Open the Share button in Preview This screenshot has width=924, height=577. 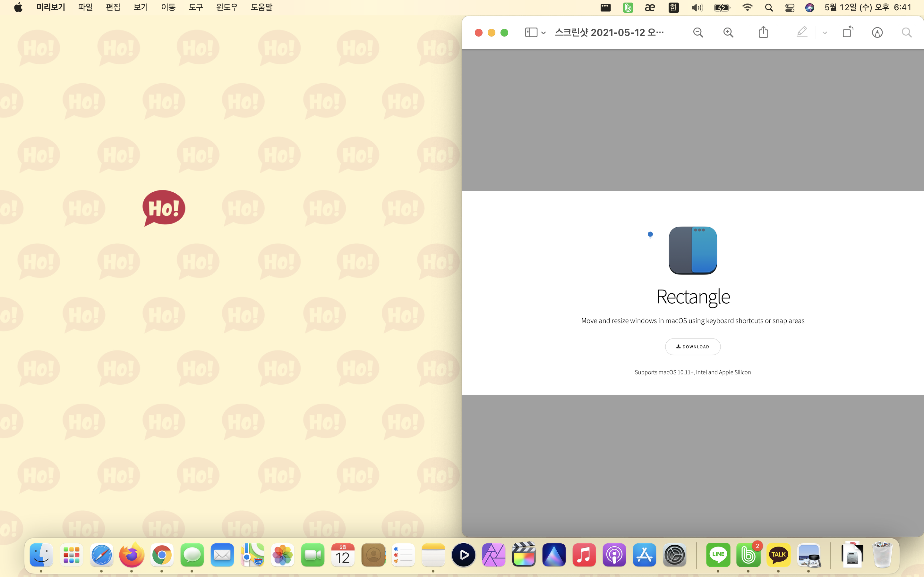click(763, 32)
